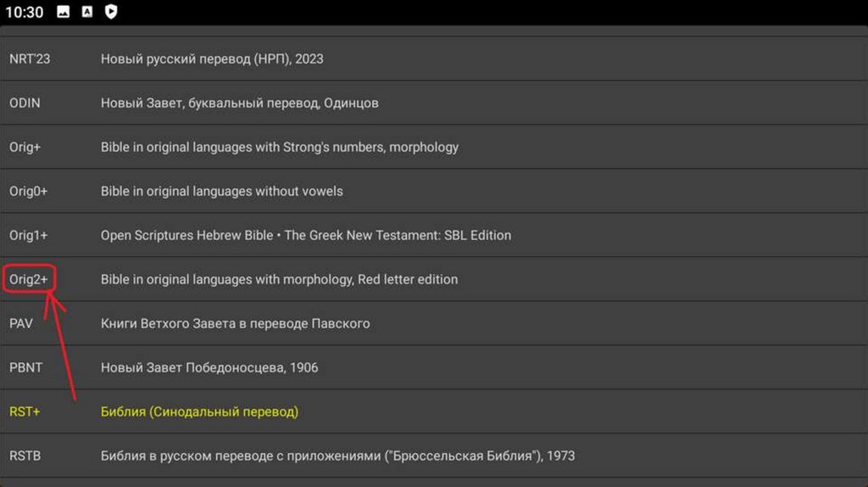The image size is (868, 487).
Task: Tap the shield icon in status bar
Action: coord(111,12)
